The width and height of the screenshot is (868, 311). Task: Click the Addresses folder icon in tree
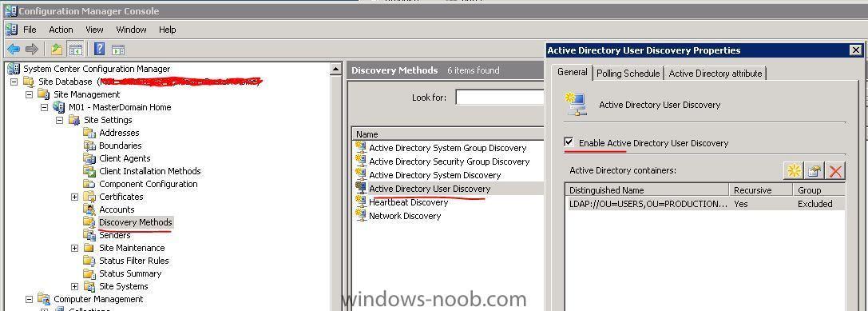[89, 133]
